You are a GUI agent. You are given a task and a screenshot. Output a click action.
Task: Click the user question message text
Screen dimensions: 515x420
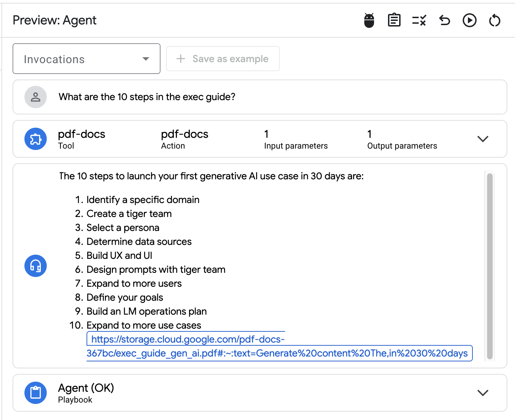tap(147, 97)
